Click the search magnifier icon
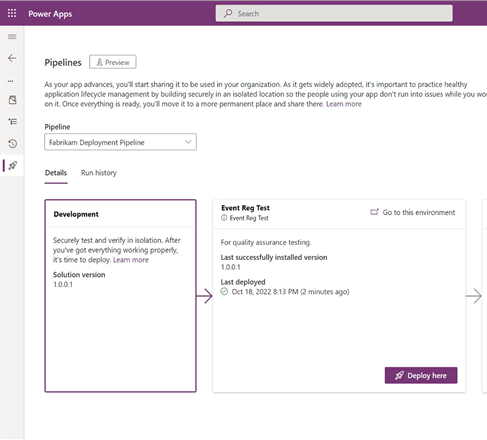The image size is (487, 440). click(x=228, y=14)
